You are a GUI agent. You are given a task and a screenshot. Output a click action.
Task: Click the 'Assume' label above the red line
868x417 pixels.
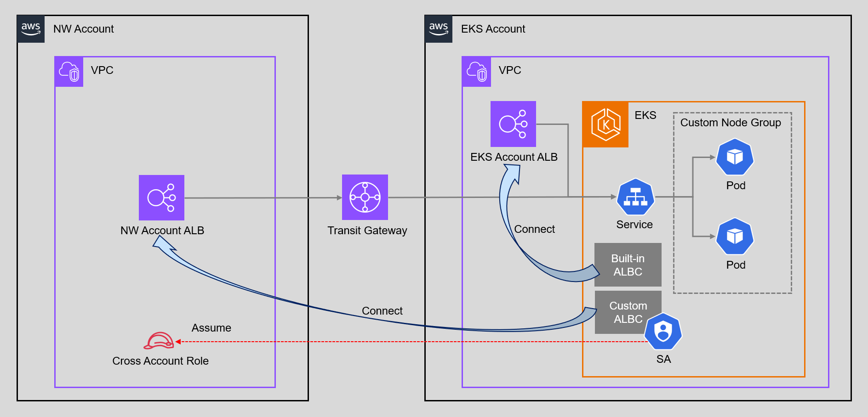click(211, 328)
